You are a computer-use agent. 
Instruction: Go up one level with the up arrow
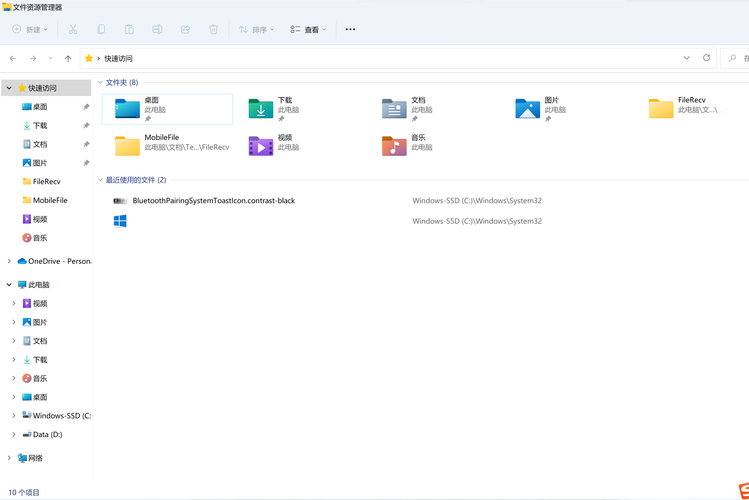point(68,59)
